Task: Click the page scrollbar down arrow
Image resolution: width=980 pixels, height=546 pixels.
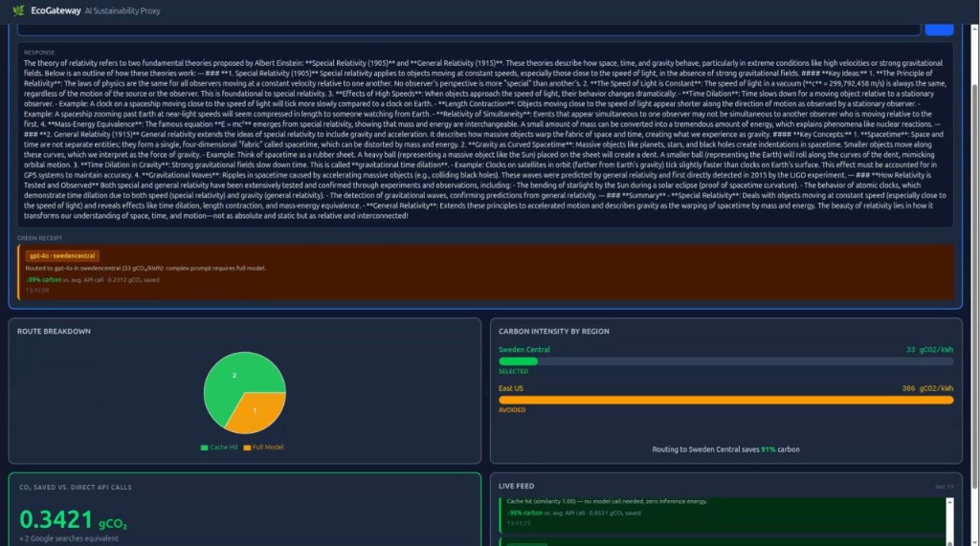Action: [x=974, y=541]
